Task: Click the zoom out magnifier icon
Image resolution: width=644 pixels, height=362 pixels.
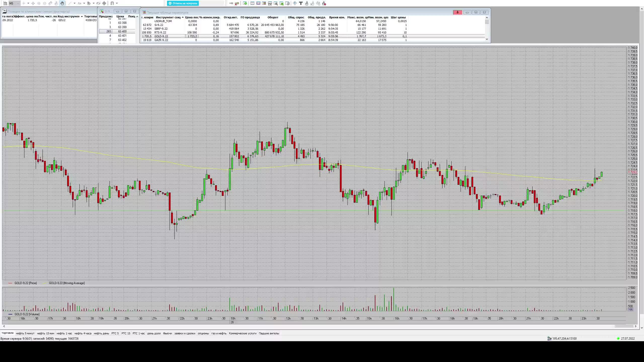Action: point(45,3)
